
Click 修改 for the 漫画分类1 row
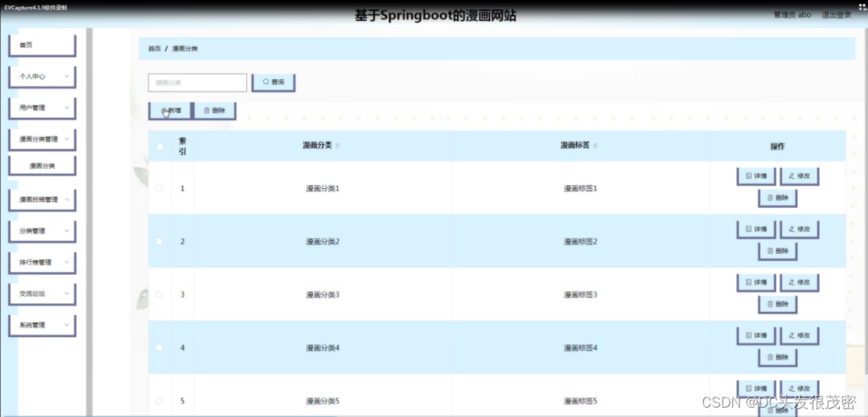(x=799, y=176)
